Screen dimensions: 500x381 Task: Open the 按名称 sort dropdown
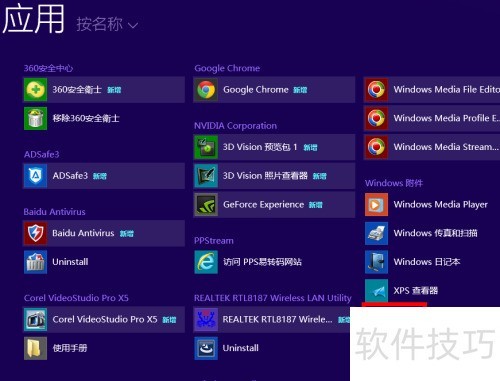pos(107,24)
